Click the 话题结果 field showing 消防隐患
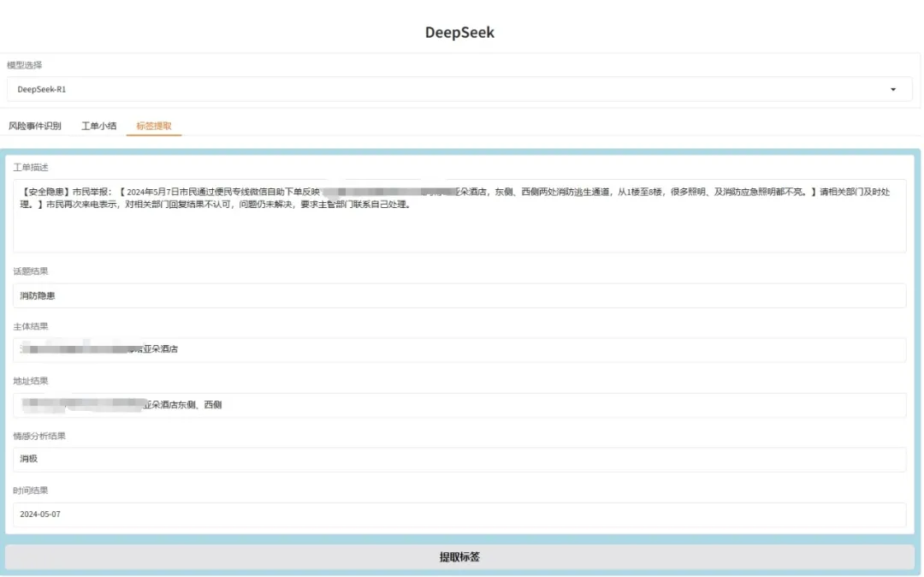Image resolution: width=924 pixels, height=577 pixels. point(459,295)
